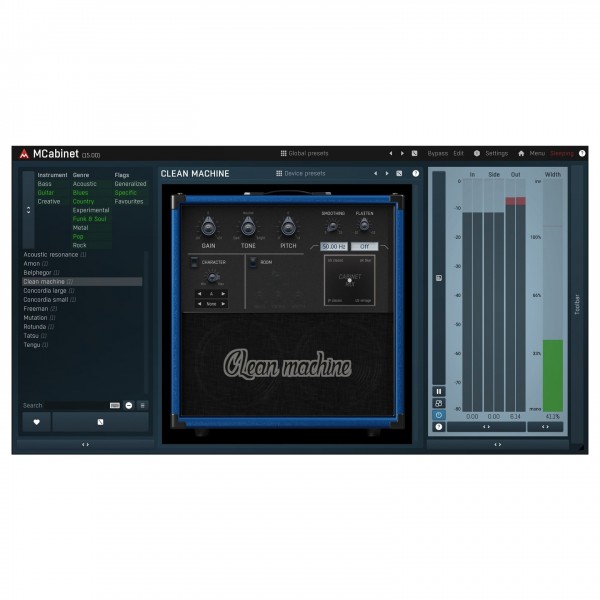Open Settings with gear icon
Screen dimensions: 600x600
pyautogui.click(x=491, y=153)
